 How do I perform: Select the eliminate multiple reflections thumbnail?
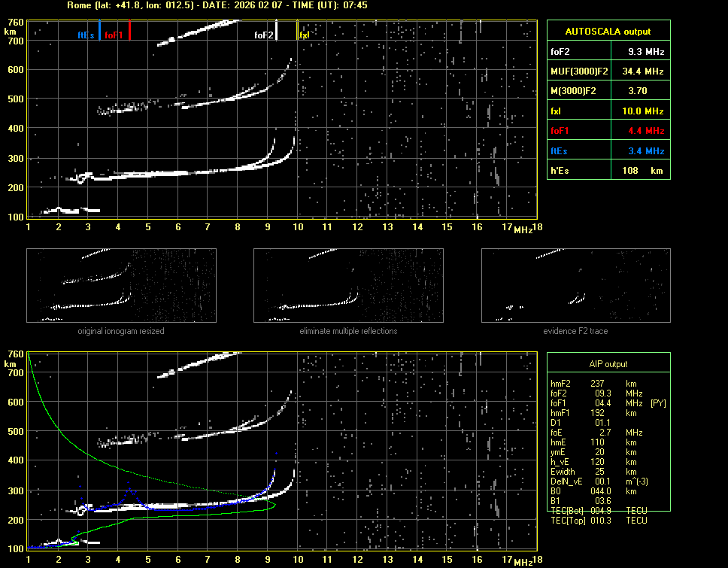pos(348,285)
